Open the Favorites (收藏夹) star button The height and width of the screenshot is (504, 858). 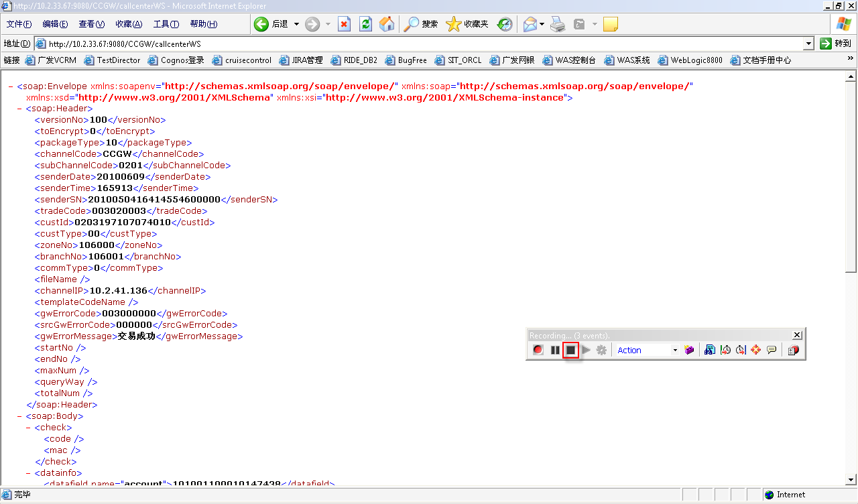pyautogui.click(x=467, y=24)
